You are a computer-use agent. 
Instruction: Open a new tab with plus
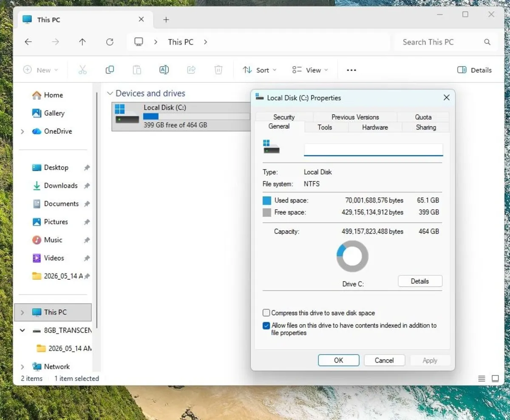click(166, 20)
